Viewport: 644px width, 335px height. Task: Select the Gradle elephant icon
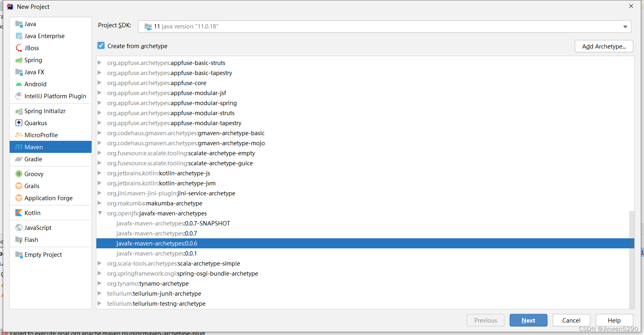(19, 159)
